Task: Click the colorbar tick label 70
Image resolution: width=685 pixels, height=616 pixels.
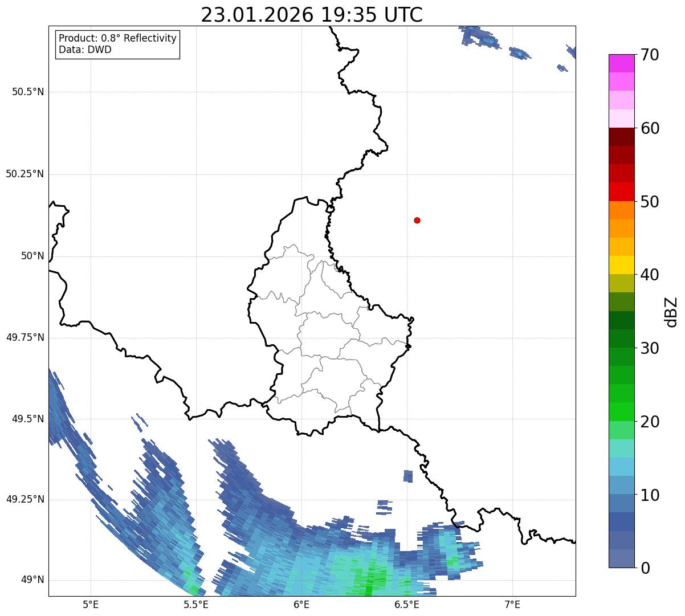Action: coord(650,55)
